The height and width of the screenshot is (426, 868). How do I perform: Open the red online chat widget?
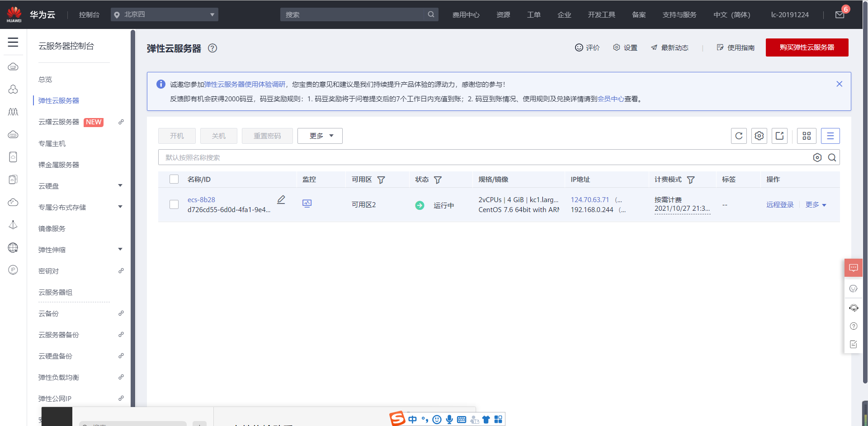pyautogui.click(x=853, y=268)
